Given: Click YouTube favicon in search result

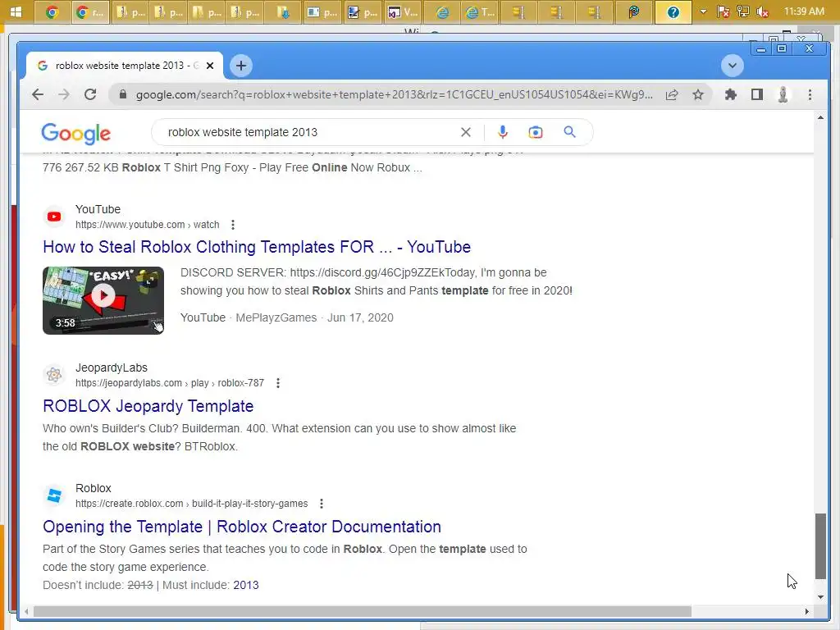Looking at the screenshot, I should tap(54, 217).
